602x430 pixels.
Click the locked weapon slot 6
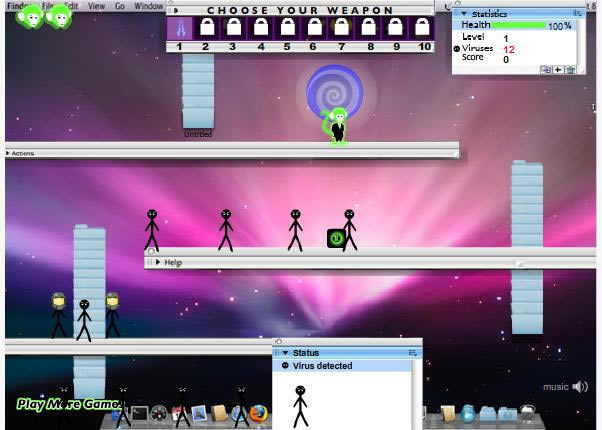[314, 28]
